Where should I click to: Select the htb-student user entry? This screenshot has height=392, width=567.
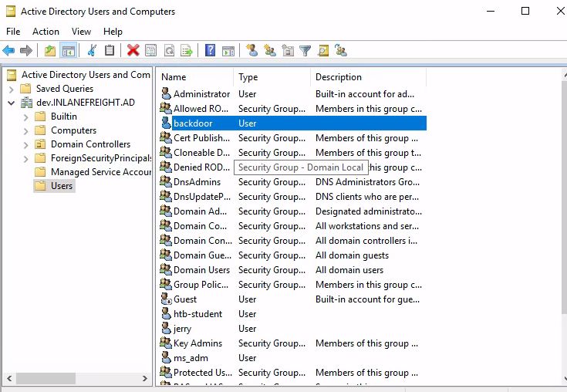click(197, 314)
